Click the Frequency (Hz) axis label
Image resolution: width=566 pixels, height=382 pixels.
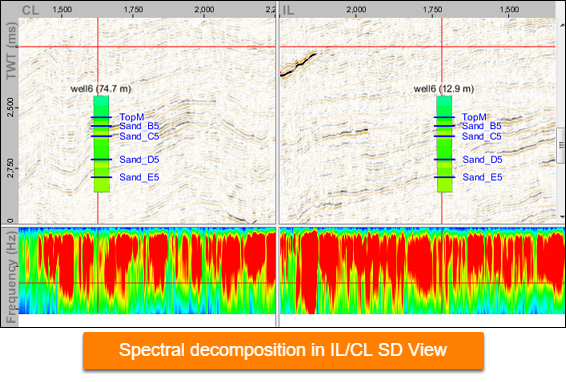(11, 277)
